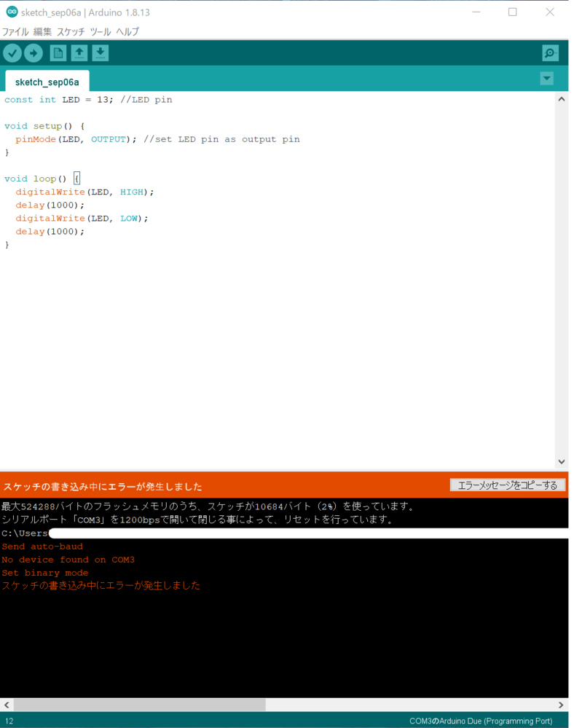Click the Upload arrow icon

(34, 52)
